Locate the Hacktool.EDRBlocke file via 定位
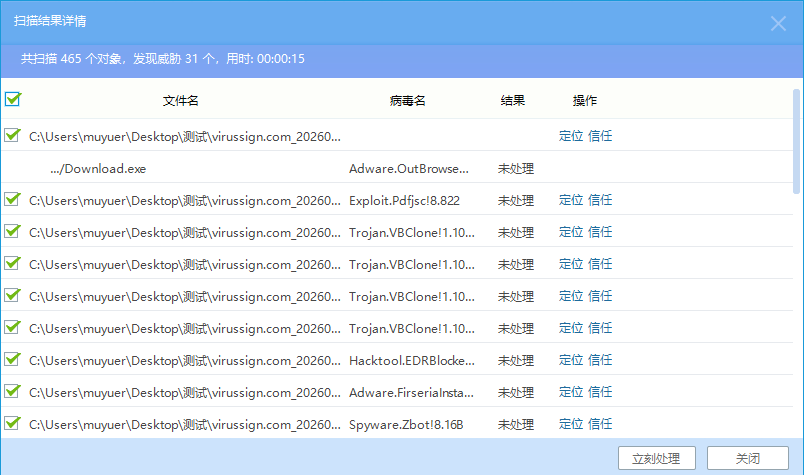The width and height of the screenshot is (804, 475). [570, 360]
